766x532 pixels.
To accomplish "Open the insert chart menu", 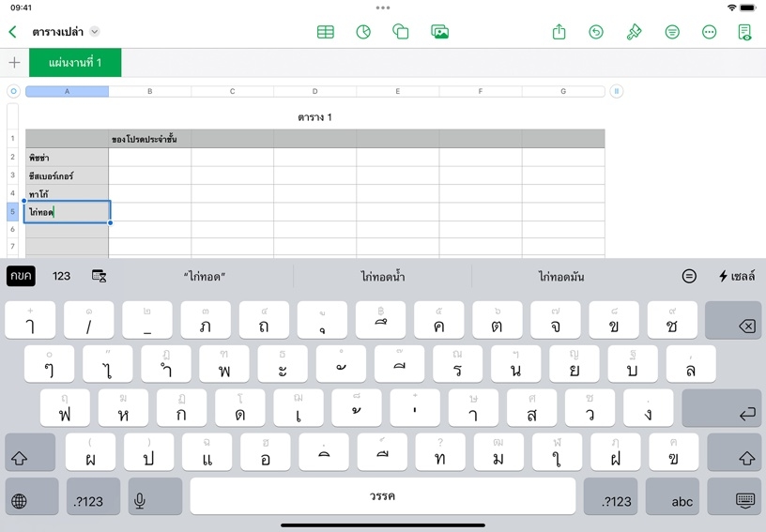I will 363,32.
